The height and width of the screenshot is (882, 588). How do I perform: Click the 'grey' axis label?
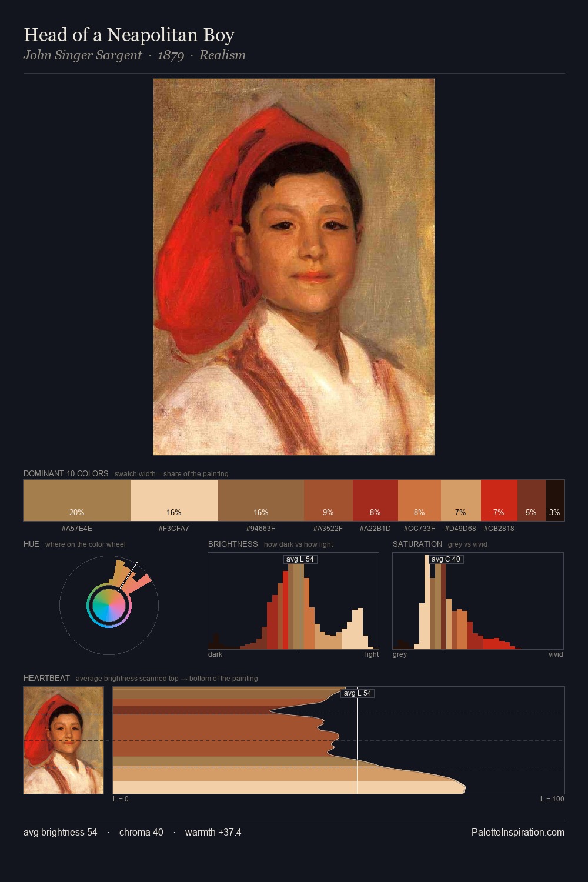[x=400, y=654]
